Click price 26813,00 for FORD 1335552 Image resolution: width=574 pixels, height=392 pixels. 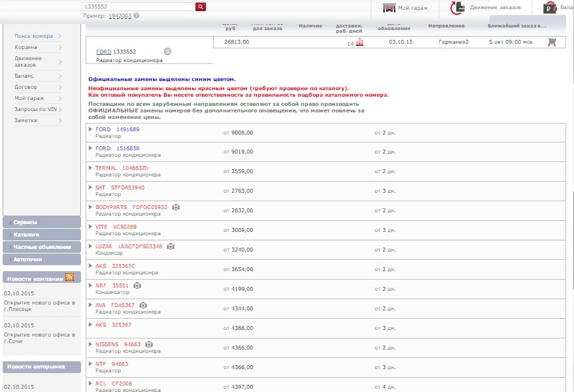click(x=237, y=42)
